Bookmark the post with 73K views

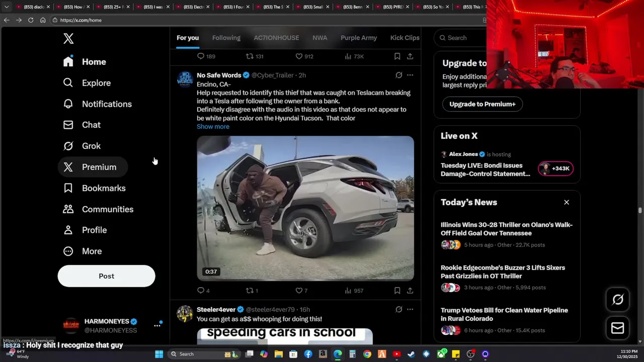397,56
